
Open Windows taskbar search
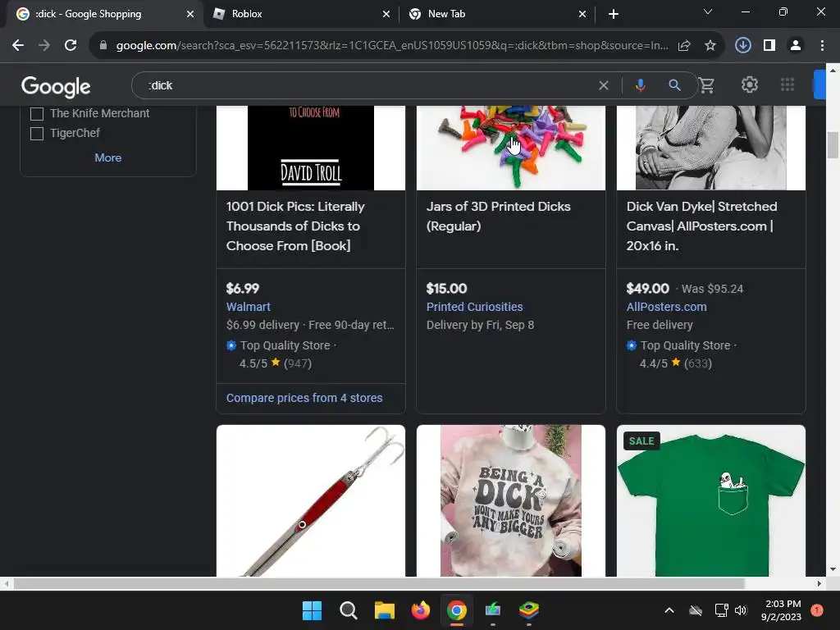[348, 610]
